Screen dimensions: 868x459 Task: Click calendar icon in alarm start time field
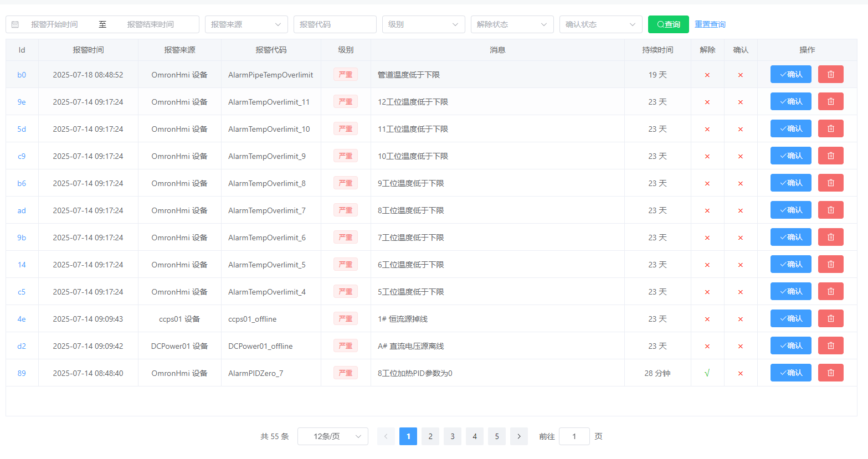[16, 24]
